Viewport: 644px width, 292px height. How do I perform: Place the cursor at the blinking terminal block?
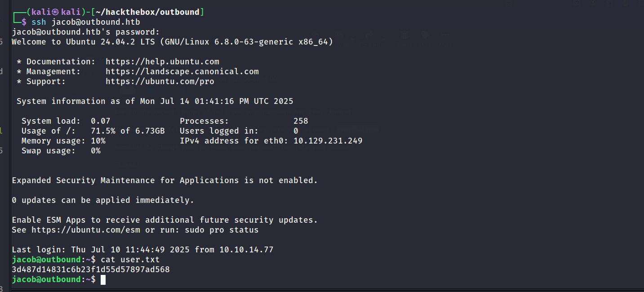103,279
